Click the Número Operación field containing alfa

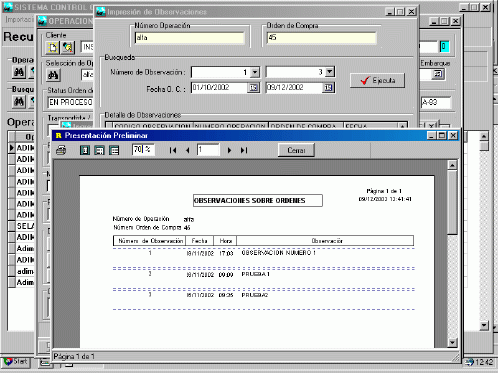click(190, 38)
